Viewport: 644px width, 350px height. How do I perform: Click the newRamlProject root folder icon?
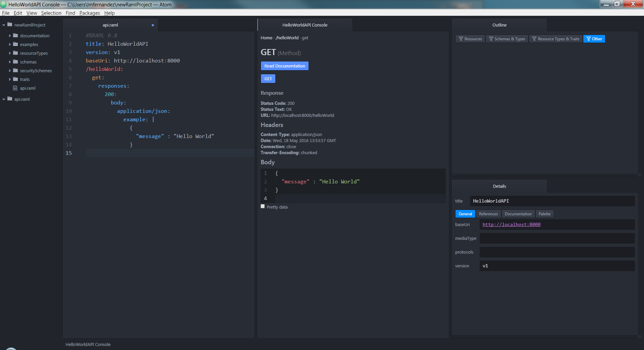coord(10,25)
